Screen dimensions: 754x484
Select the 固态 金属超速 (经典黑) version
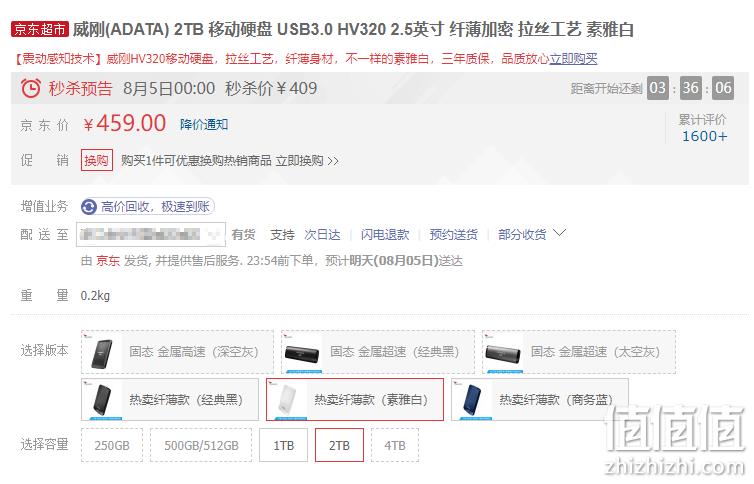(377, 352)
